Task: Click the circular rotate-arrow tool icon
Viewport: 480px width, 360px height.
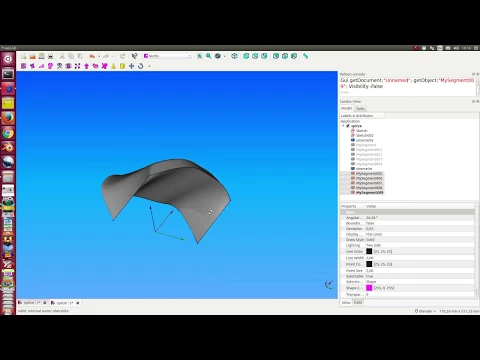Action: [x=140, y=66]
